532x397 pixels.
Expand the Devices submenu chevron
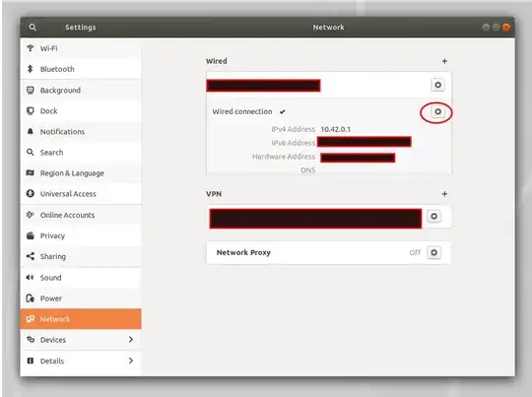coord(131,339)
